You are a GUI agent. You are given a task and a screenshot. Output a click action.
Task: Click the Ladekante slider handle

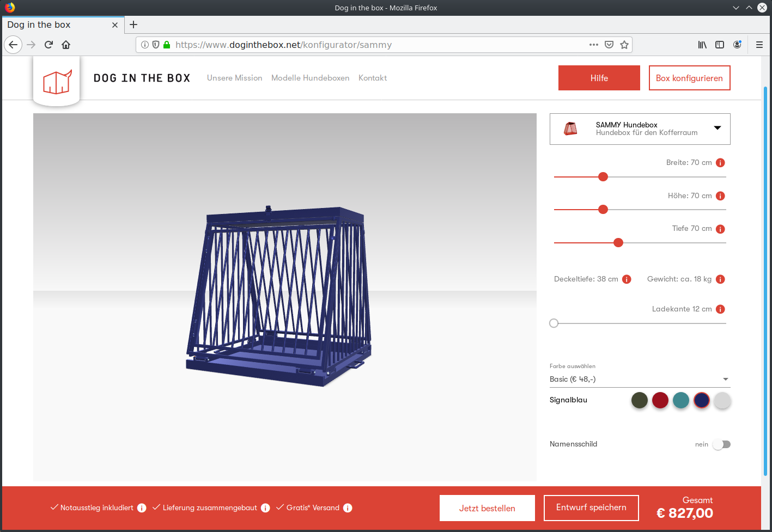[x=554, y=323]
